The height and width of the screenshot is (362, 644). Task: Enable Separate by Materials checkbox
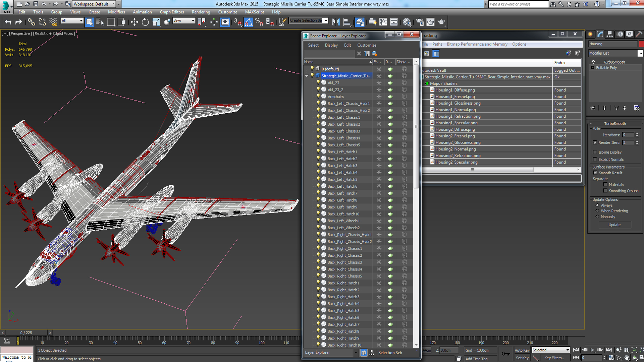(605, 185)
